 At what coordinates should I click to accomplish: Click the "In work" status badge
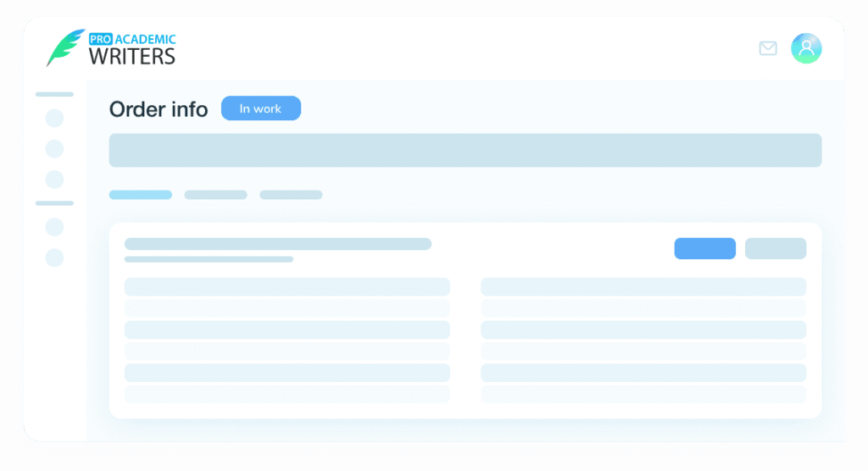[x=260, y=108]
